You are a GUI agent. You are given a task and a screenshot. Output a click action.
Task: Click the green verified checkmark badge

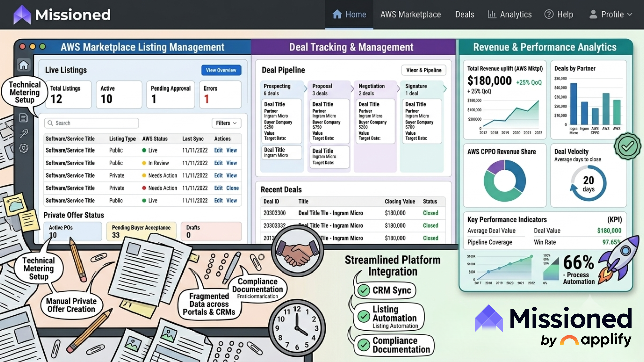tap(627, 146)
